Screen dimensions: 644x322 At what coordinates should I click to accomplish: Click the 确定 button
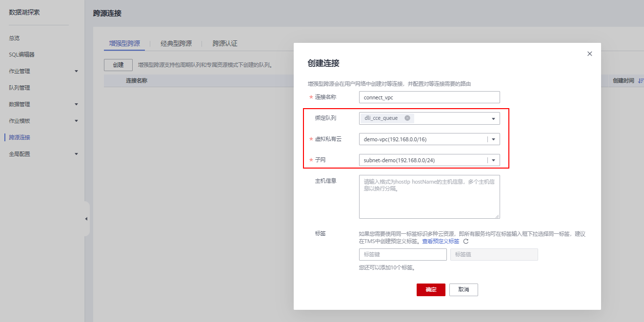coord(431,290)
